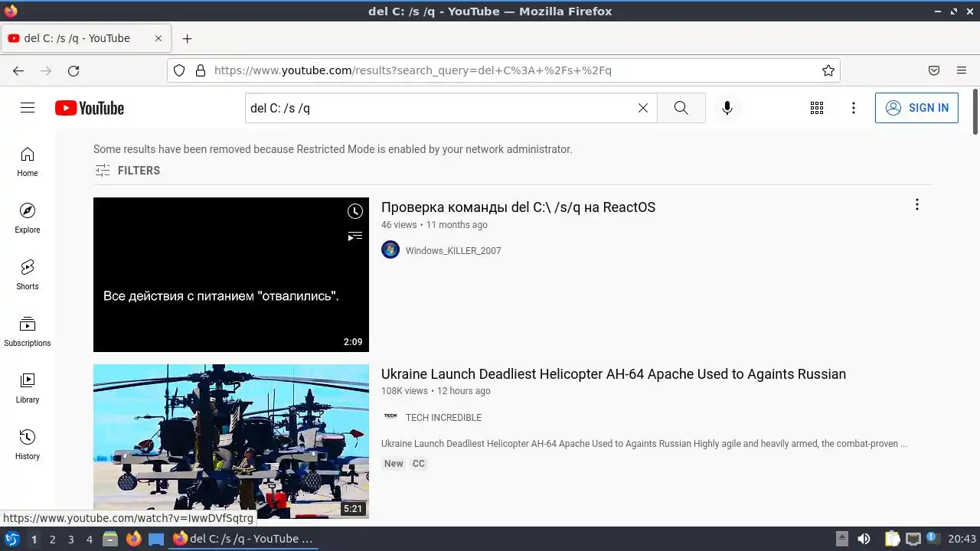Open Windows_KILLER_2007 channel avatar
This screenshot has height=551, width=980.
390,249
